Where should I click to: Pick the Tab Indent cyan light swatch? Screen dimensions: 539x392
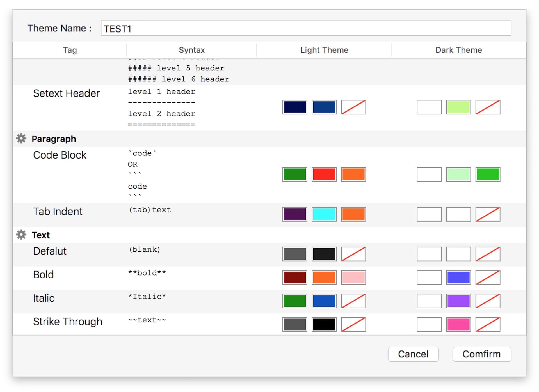tap(324, 214)
